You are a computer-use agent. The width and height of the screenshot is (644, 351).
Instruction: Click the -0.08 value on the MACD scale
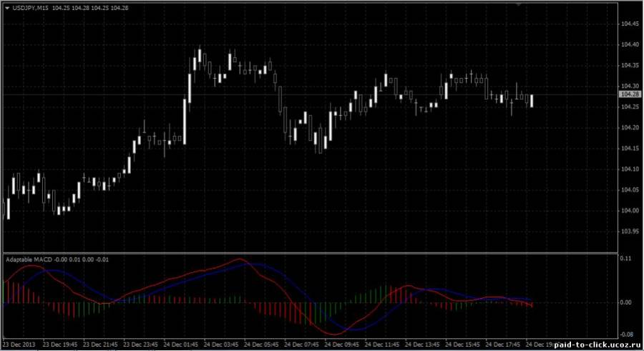coord(627,334)
